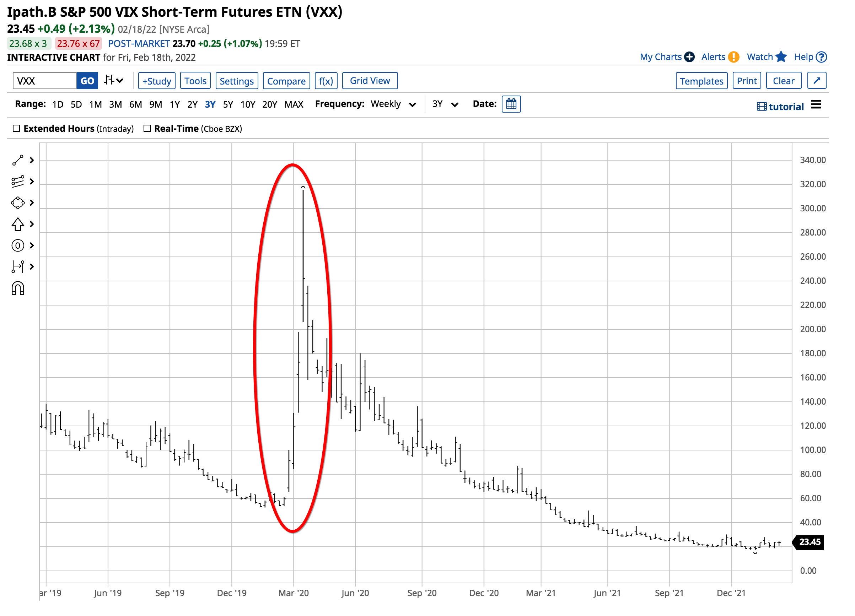Click the GO button

pos(87,81)
